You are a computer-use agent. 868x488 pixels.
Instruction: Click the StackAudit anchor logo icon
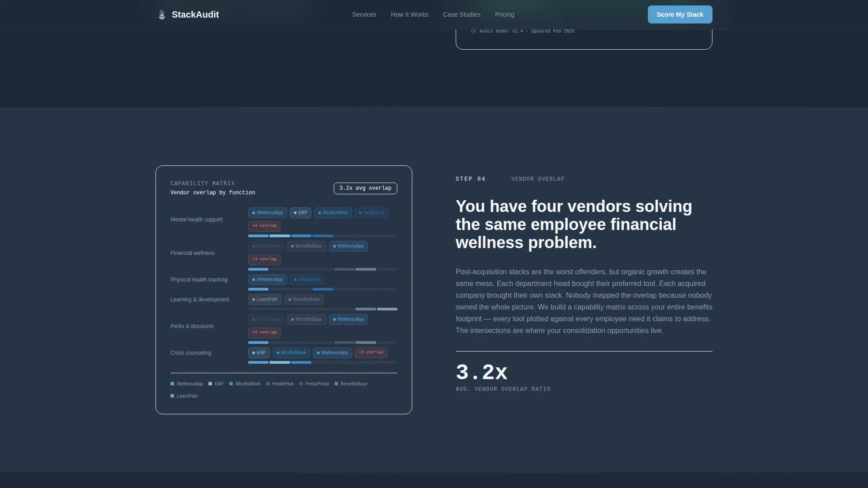click(x=161, y=14)
